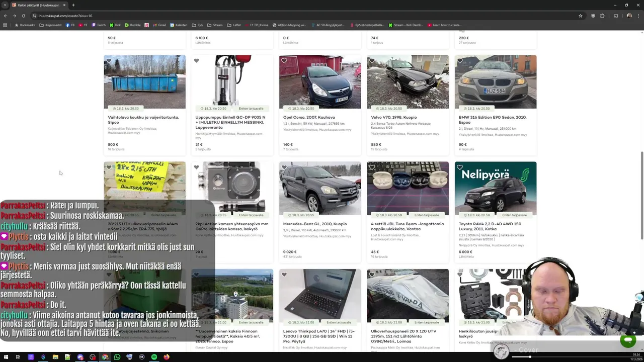This screenshot has width=644, height=362.
Task: Open the Työ bookmark folder
Action: (197, 25)
